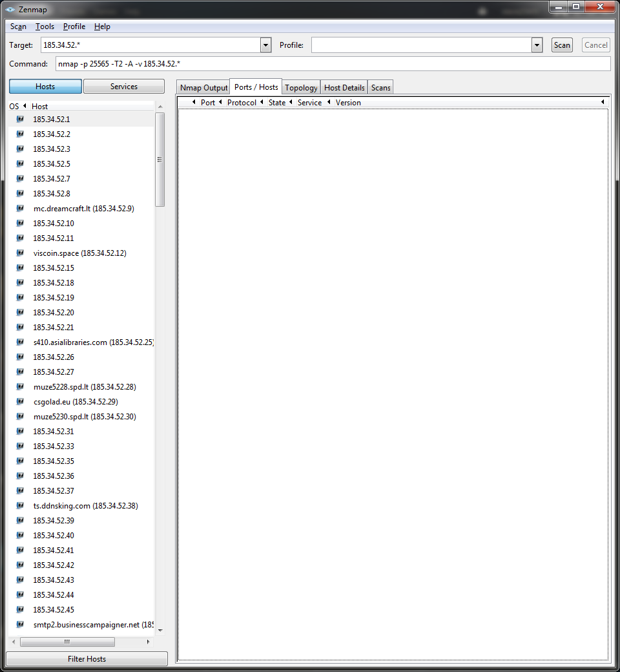The width and height of the screenshot is (620, 672).
Task: Click the OS icon beside mc.dreamcraft.lt host
Action: coord(20,208)
